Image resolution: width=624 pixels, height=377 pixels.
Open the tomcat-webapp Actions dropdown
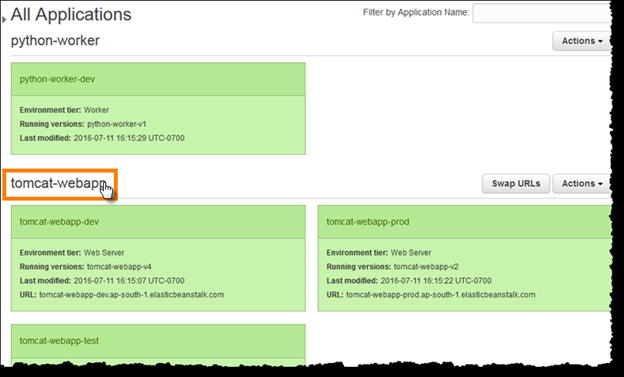click(581, 184)
